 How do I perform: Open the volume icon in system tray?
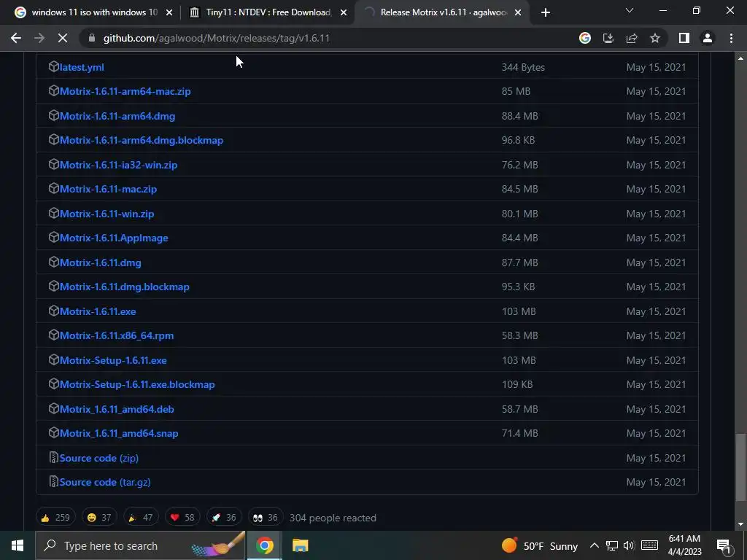629,545
